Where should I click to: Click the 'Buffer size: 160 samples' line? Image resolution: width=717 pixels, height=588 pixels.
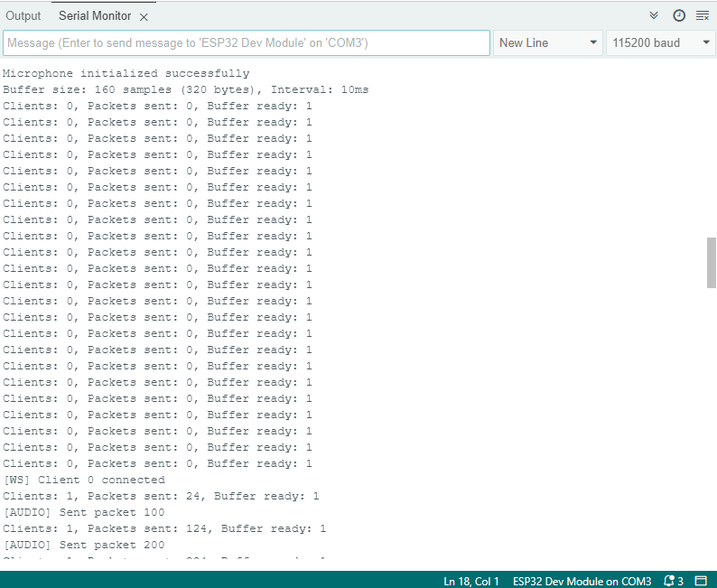point(185,89)
